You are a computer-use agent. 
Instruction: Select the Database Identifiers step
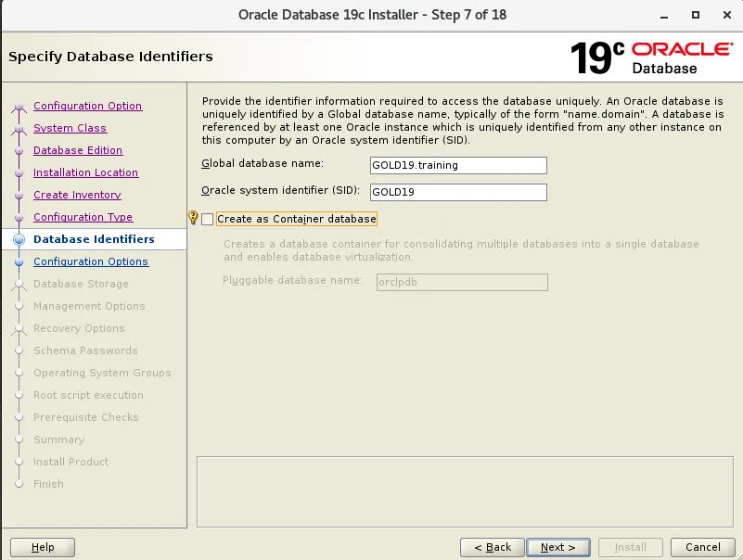[94, 239]
